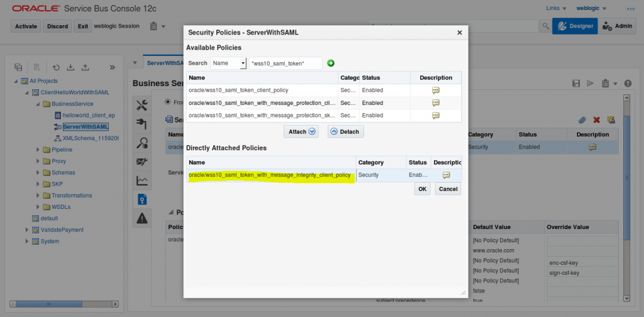
Task: Click the attach policies paperclip icon
Action: (x=582, y=120)
